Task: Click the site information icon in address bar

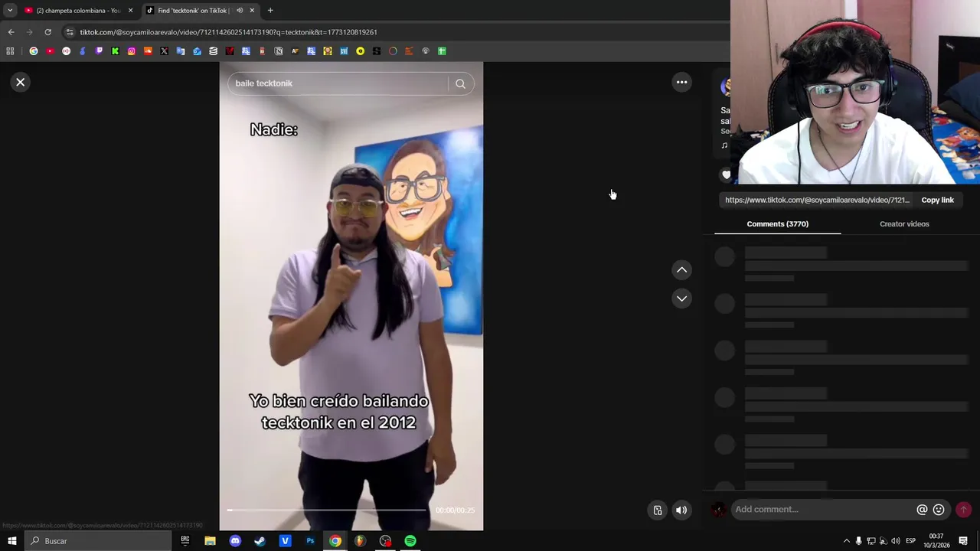Action: [70, 32]
